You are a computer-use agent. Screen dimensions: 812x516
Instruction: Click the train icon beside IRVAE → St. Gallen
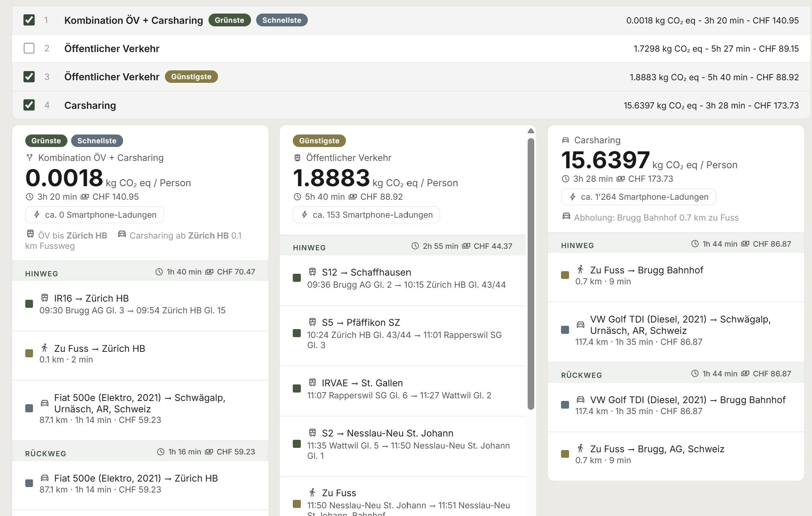point(312,382)
